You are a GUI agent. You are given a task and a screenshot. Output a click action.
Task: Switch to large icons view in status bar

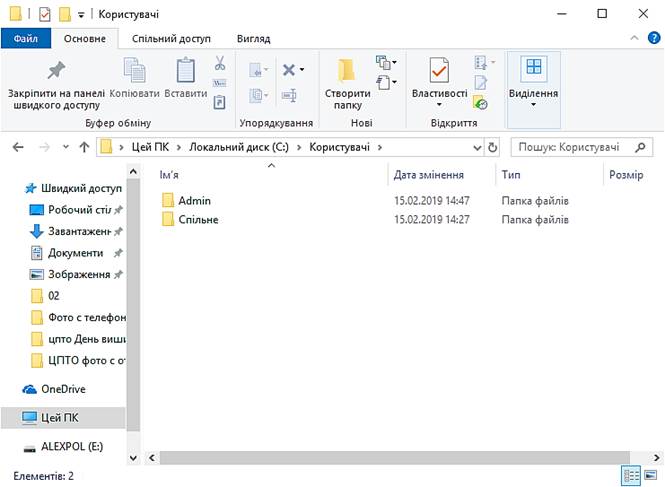(x=650, y=476)
